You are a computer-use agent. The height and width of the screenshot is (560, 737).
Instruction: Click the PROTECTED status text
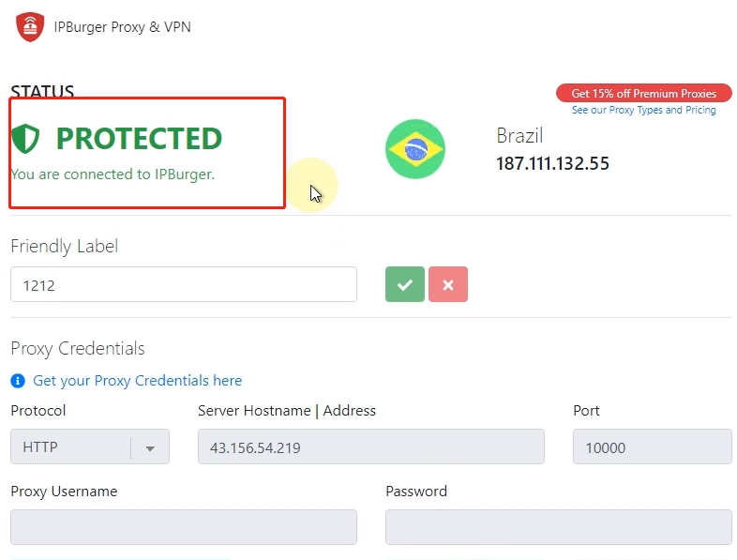139,139
